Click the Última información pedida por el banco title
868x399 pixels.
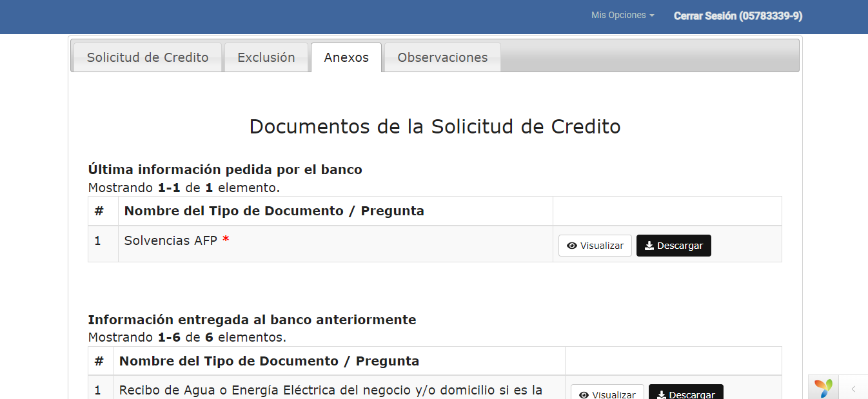[x=225, y=170]
